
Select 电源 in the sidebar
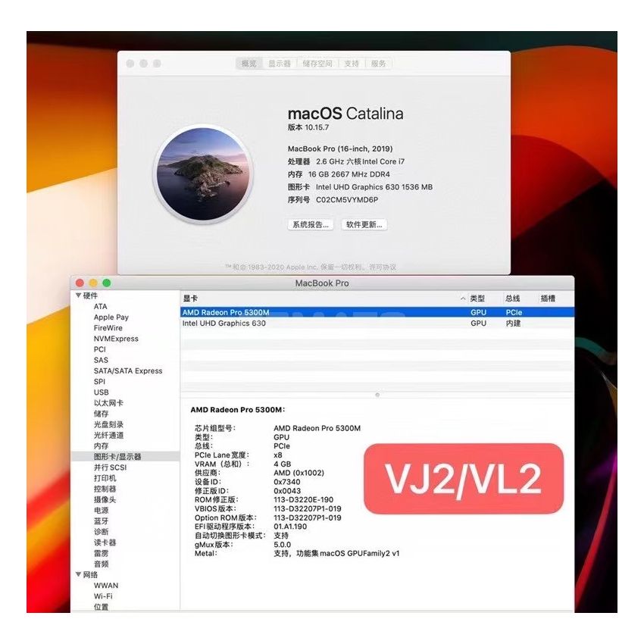click(x=102, y=510)
